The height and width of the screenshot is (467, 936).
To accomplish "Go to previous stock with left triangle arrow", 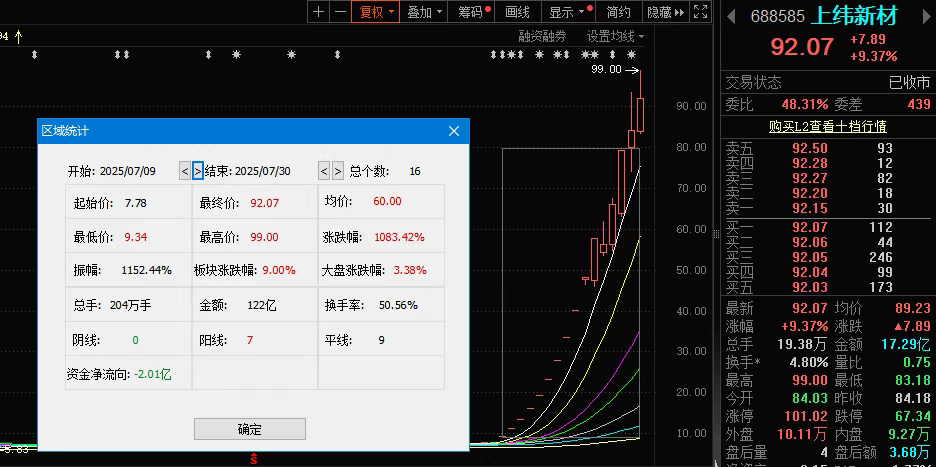I will pyautogui.click(x=731, y=16).
